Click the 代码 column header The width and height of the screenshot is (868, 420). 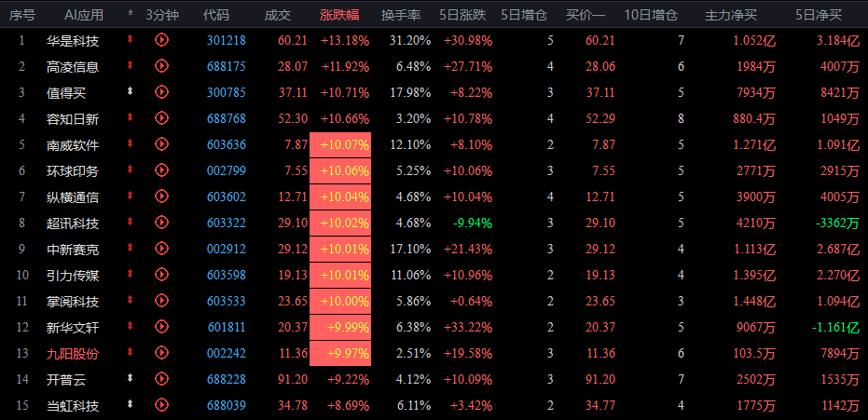[x=216, y=15]
